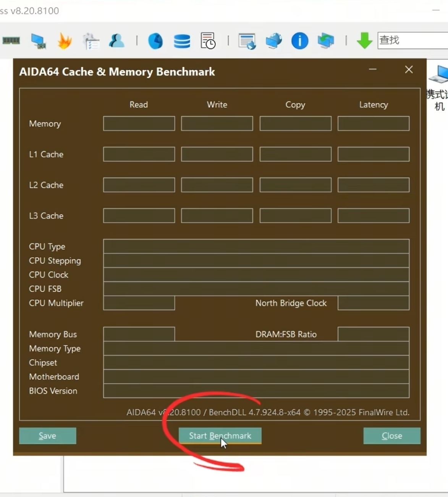Click the North Bridge Clock value box
The height and width of the screenshot is (497, 448).
(374, 303)
